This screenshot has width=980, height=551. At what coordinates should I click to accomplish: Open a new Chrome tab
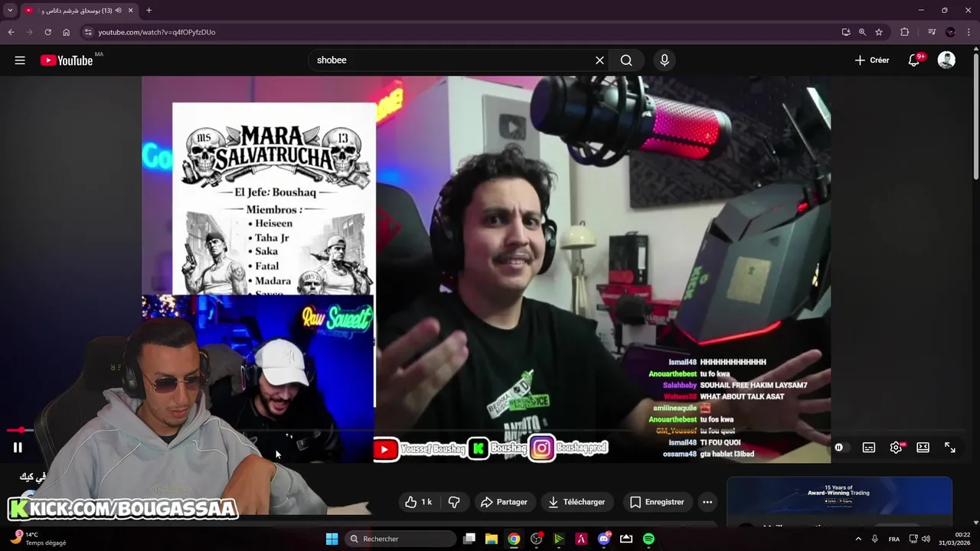149,11
